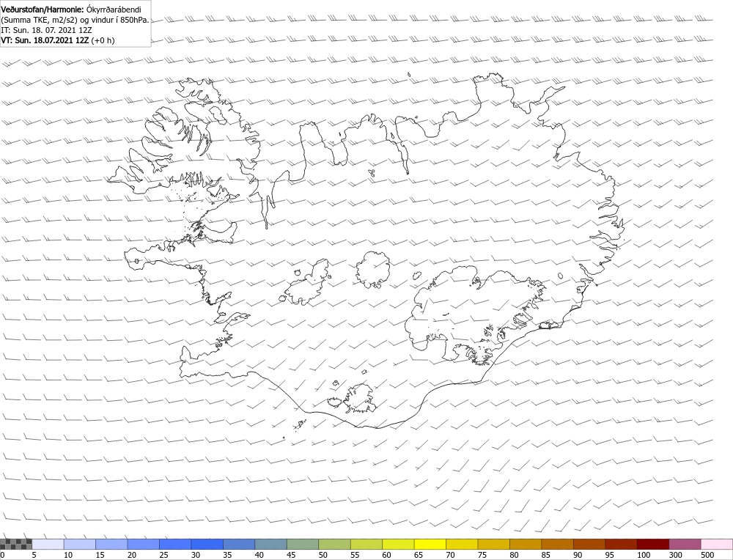The image size is (733, 560).
Task: Select the 25–30 bright blue swatch
Action: (175, 544)
